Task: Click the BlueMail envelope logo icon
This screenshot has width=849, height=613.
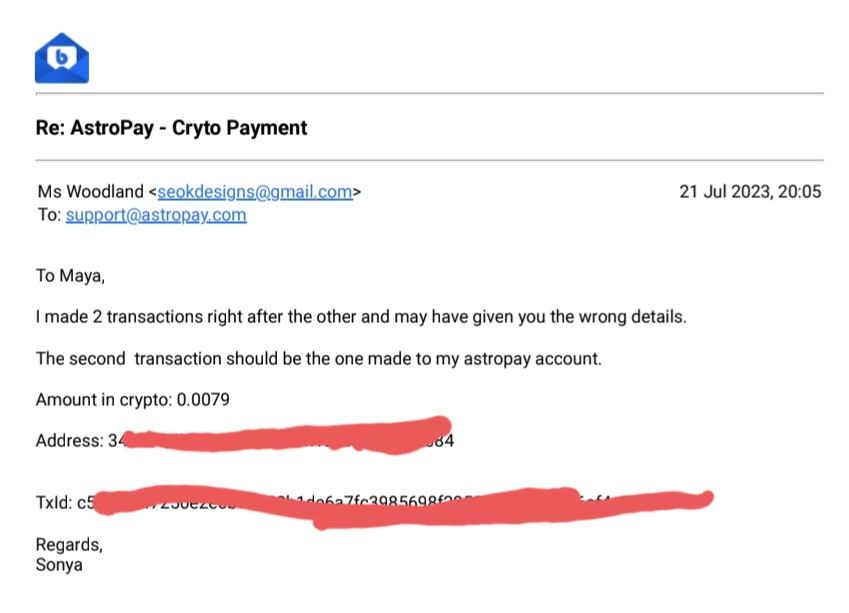Action: pos(62,58)
